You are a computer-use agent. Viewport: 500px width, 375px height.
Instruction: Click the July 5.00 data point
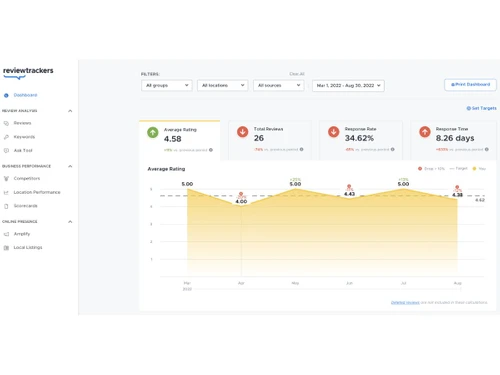(403, 189)
